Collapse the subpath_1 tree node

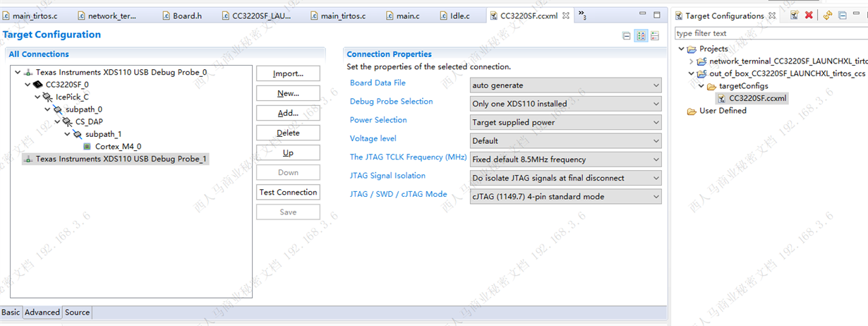click(x=67, y=134)
